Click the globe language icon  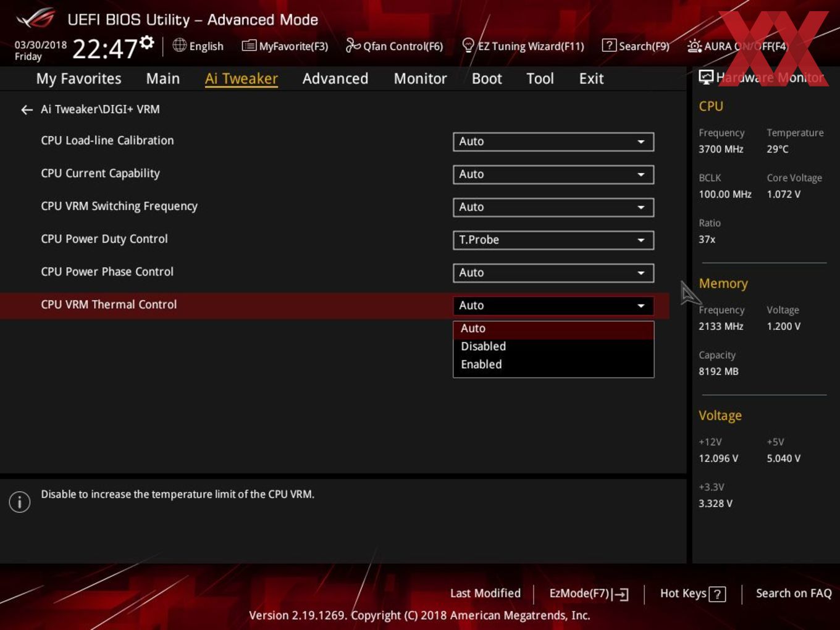point(179,45)
